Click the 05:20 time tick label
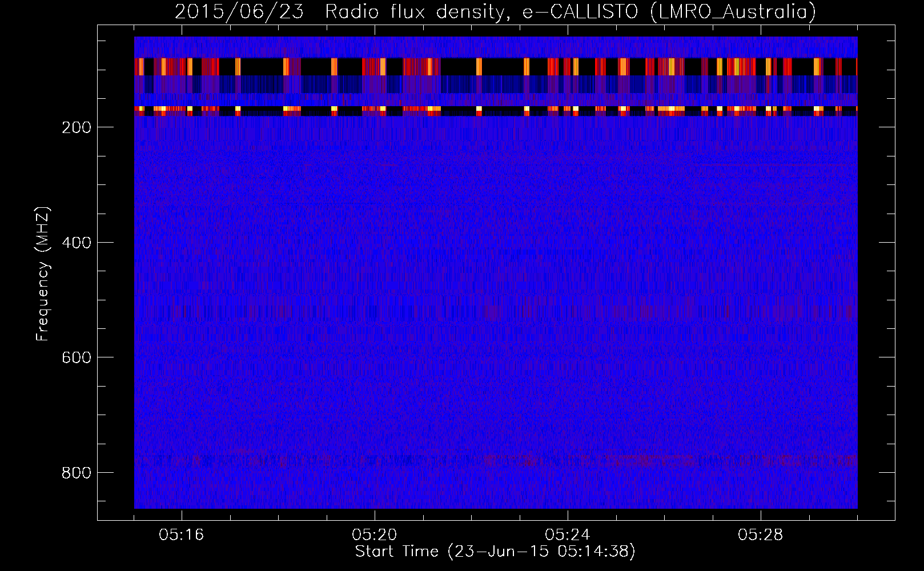This screenshot has width=924, height=571. [x=375, y=535]
